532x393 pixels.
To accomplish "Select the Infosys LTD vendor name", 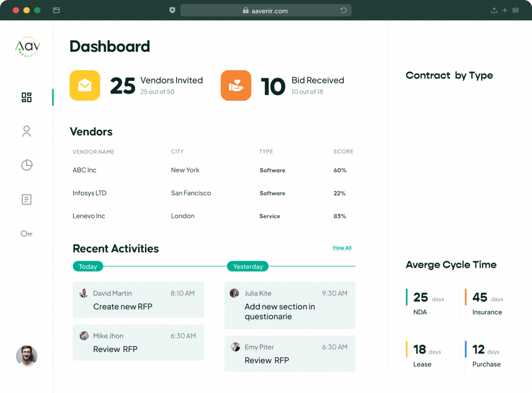I will click(x=89, y=193).
